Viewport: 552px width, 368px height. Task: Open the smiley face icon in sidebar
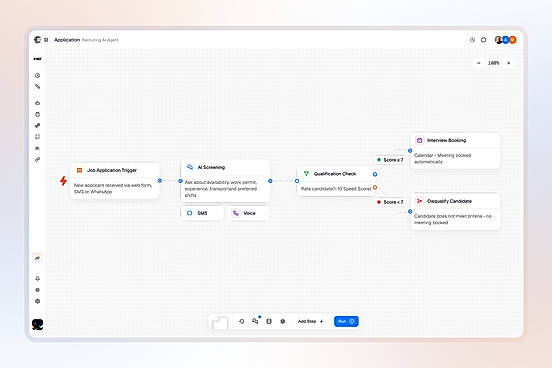37,114
